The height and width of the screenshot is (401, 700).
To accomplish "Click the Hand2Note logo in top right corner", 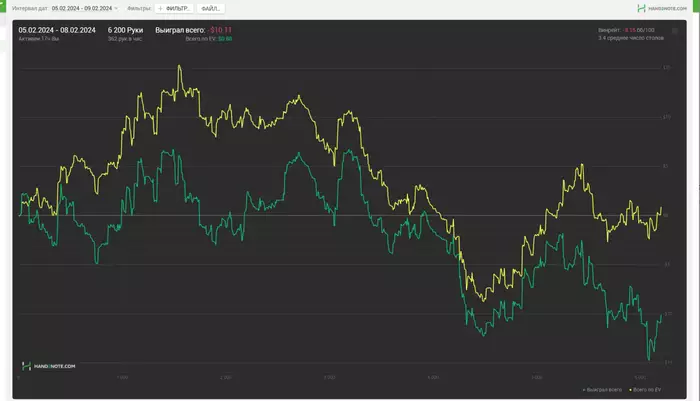I will [x=662, y=8].
